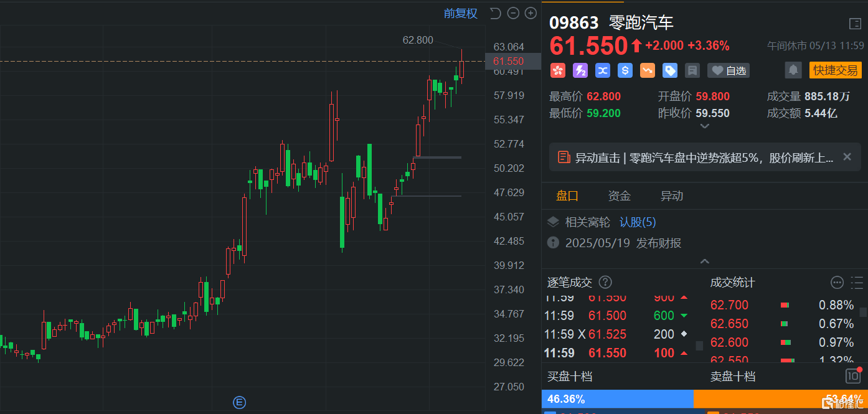The width and height of the screenshot is (868, 414).
Task: Open the 前复权 adjustment dropdown
Action: click(460, 13)
